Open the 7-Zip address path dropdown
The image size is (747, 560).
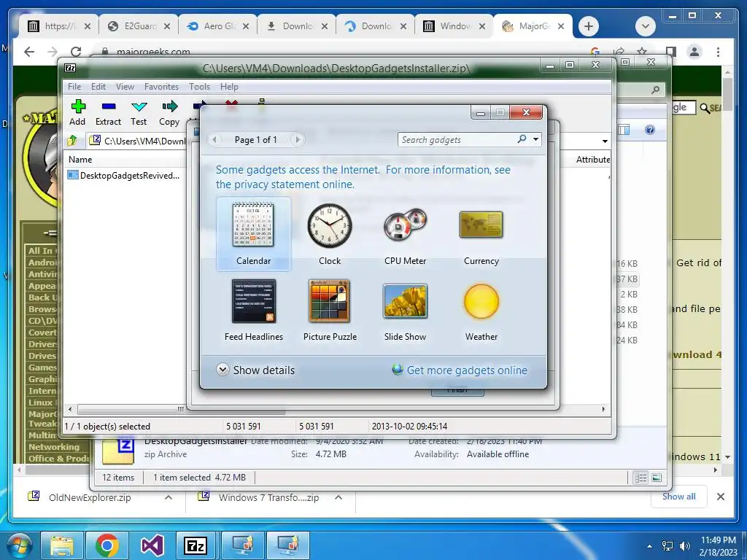[605, 141]
